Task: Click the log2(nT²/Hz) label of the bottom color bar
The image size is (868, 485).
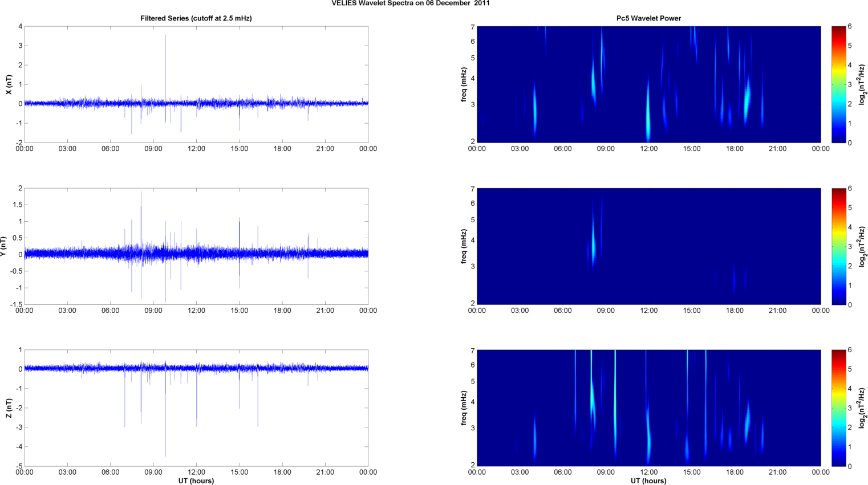Action: click(863, 408)
